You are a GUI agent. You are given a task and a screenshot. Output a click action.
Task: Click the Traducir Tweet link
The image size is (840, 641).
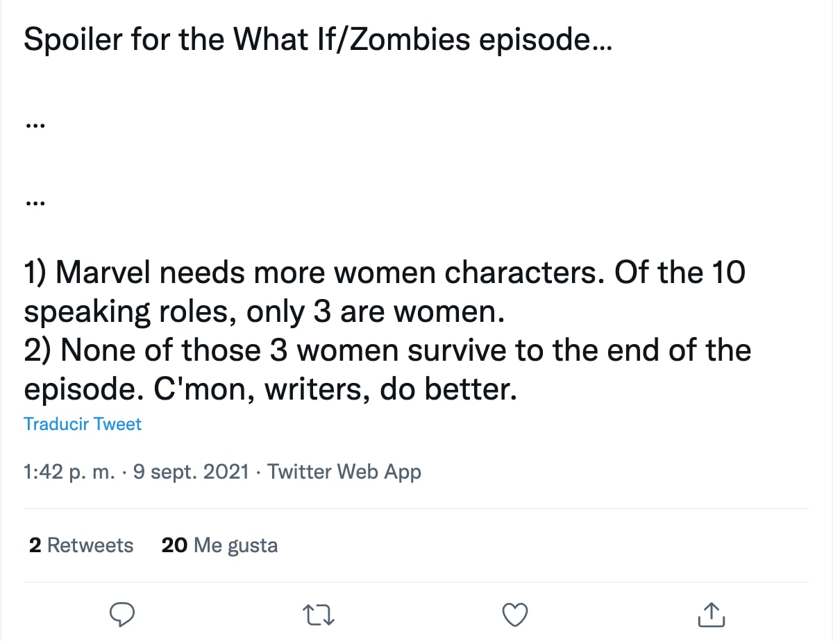(x=83, y=424)
